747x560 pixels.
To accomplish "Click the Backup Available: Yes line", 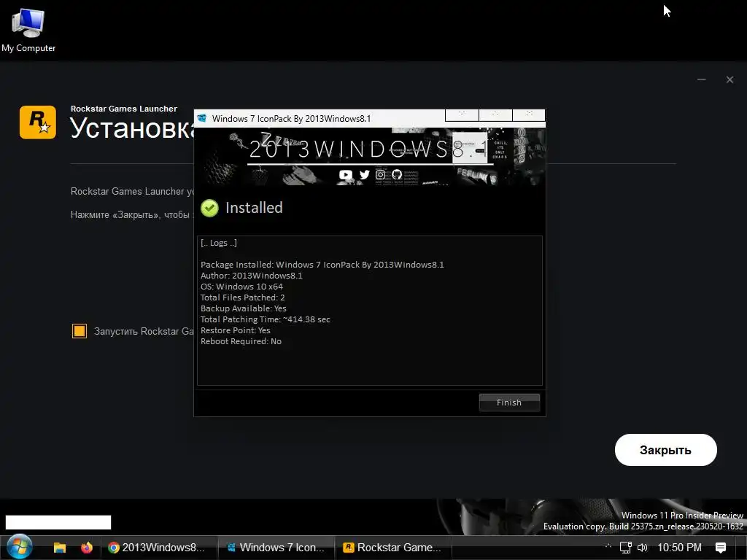I will pyautogui.click(x=244, y=308).
